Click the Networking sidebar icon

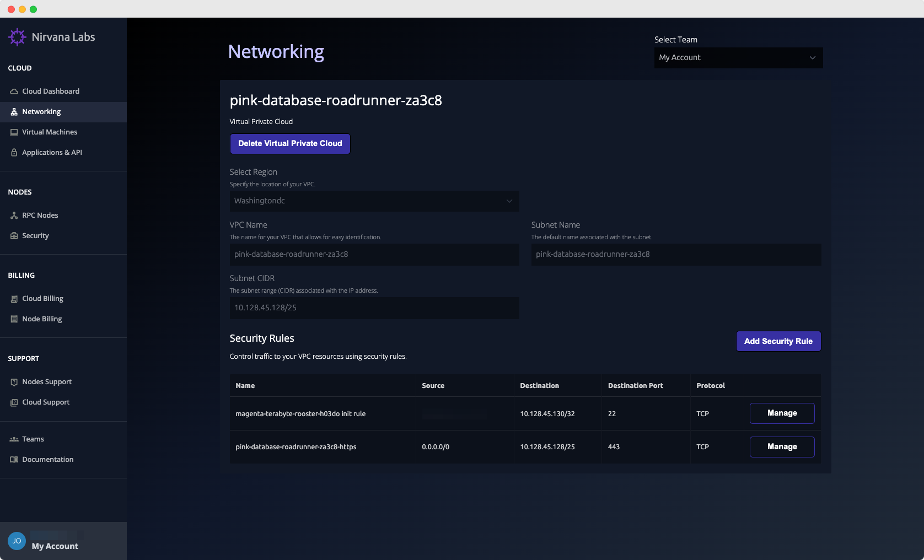[14, 112]
